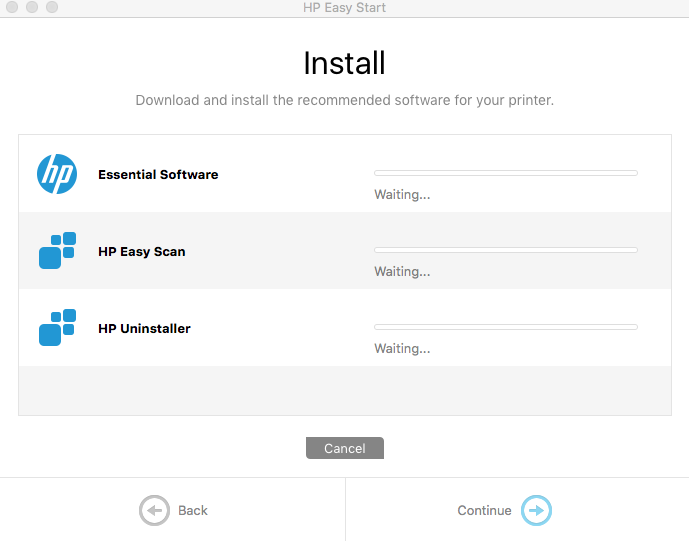Viewport: 689px width, 541px height.
Task: Click the HP Uninstaller progress bar
Action: click(x=506, y=327)
